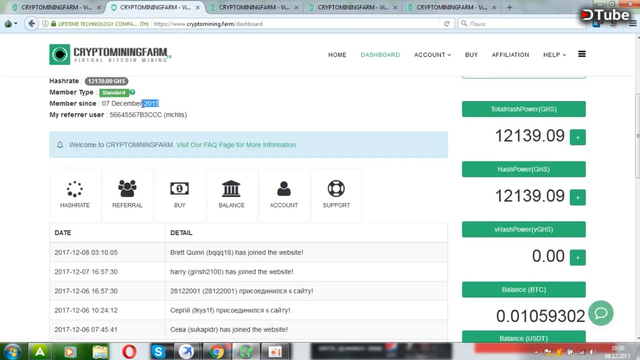Reload the page with the refresh icon

(447, 24)
